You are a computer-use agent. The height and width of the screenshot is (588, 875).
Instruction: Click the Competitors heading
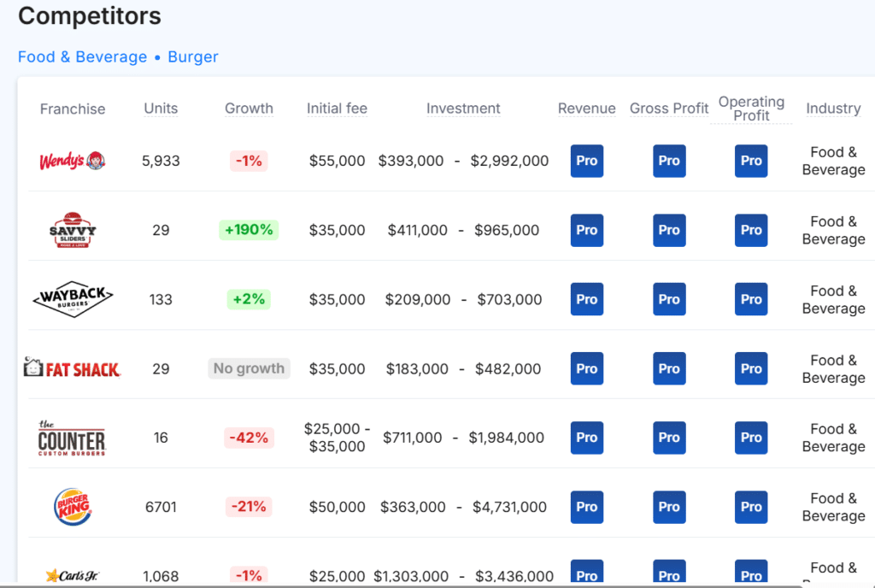(x=89, y=15)
